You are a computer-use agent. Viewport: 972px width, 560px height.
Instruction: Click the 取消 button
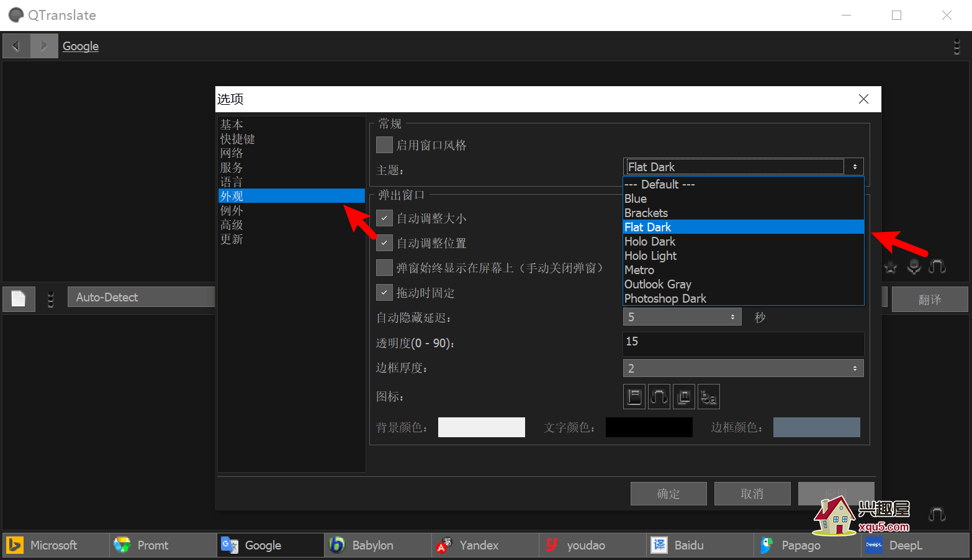tap(752, 494)
